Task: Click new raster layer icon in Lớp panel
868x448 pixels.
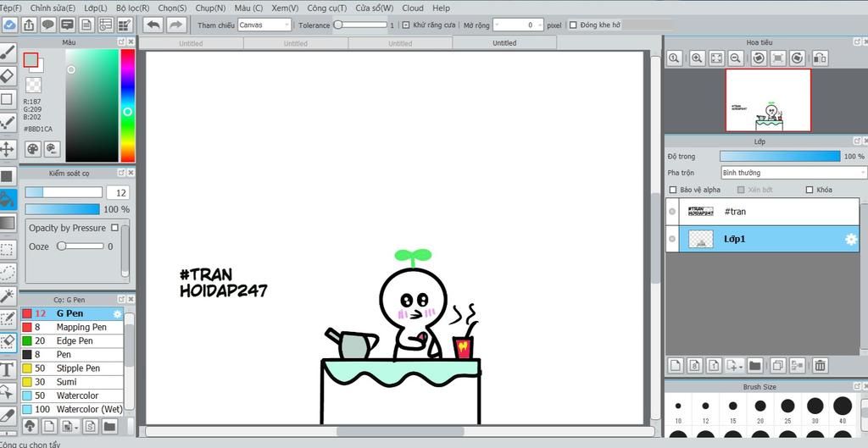Action: coord(676,365)
